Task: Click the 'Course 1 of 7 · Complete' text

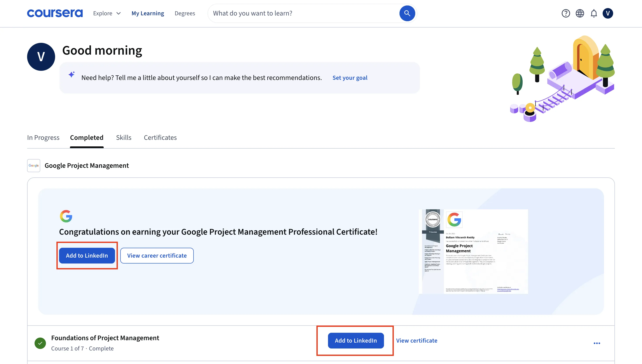Action: (82, 348)
